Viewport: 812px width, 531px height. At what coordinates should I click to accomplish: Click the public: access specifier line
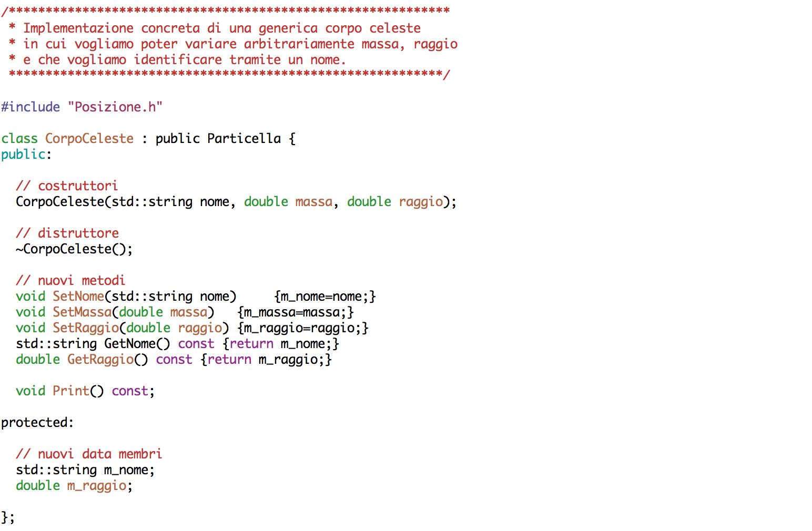(26, 154)
